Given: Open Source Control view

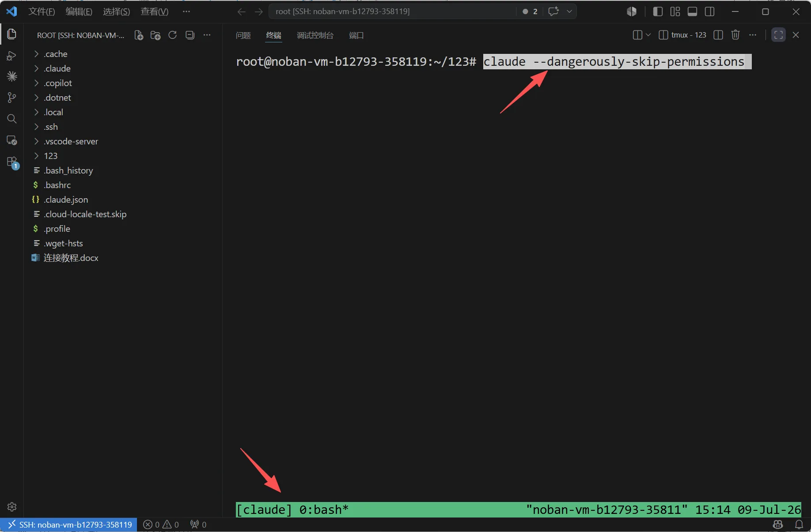Looking at the screenshot, I should pyautogui.click(x=12, y=98).
